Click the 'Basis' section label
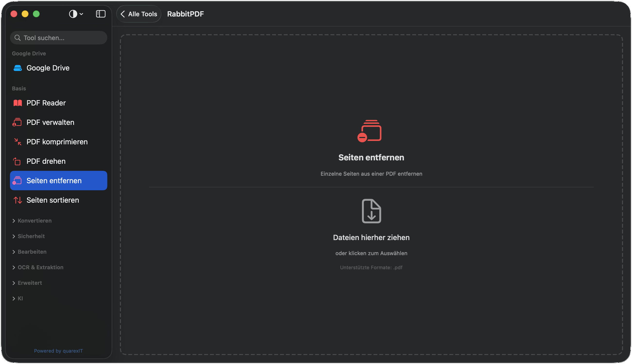Screen dimensions: 632x364 19,88
